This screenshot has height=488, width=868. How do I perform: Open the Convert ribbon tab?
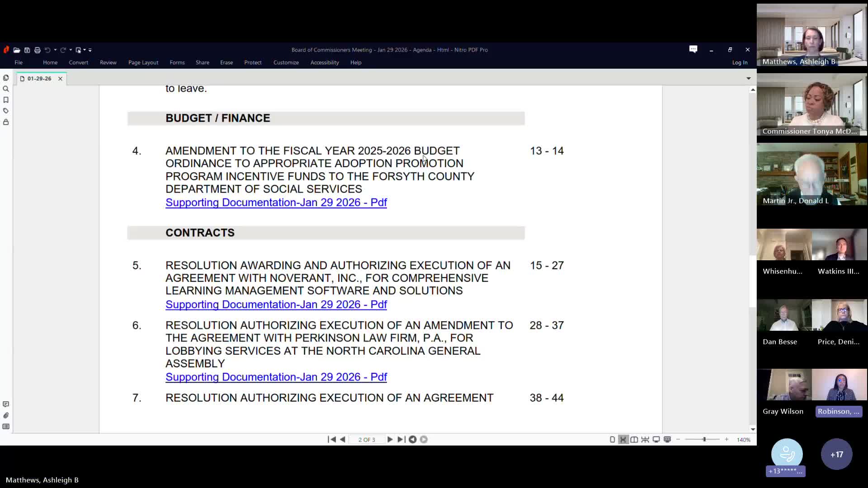click(x=78, y=62)
